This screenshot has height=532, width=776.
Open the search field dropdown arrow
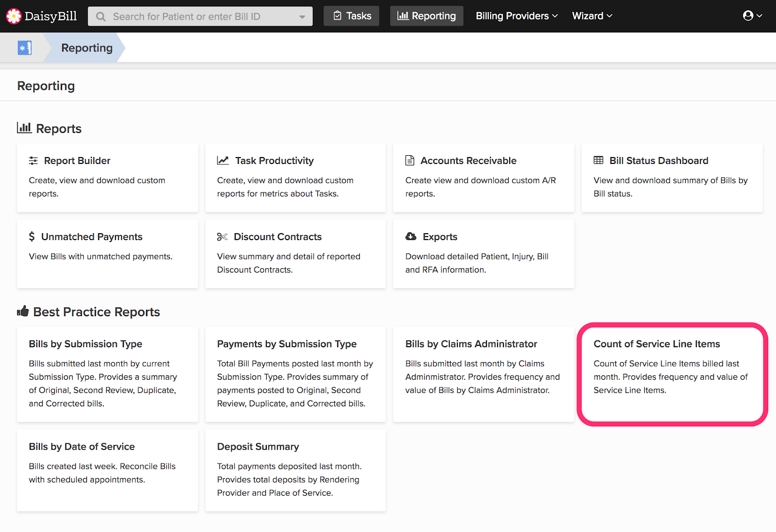click(302, 16)
